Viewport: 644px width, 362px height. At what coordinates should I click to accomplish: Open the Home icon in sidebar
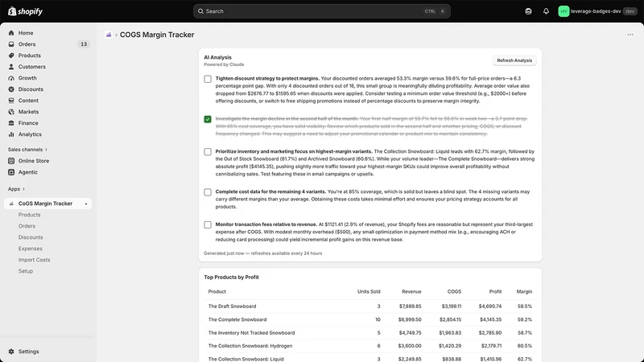click(11, 33)
